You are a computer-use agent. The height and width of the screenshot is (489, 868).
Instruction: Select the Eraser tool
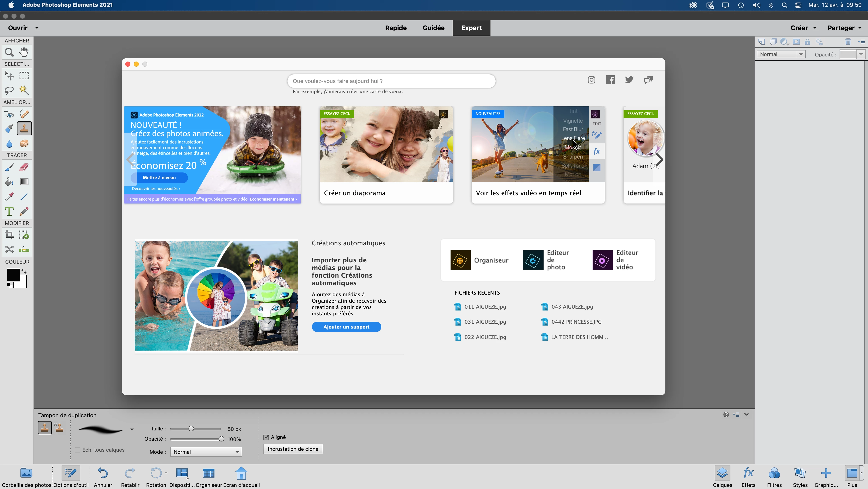24,167
